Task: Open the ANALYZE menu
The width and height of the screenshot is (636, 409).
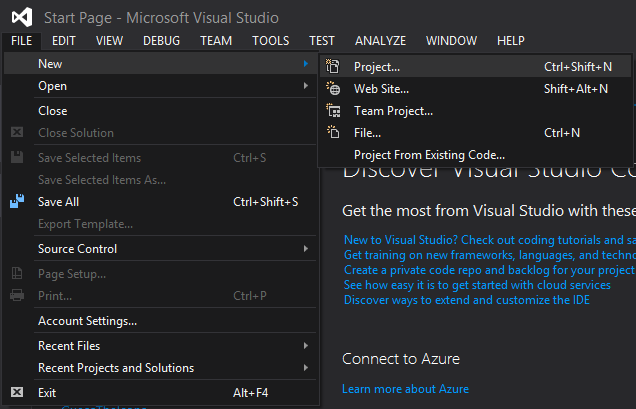Action: (380, 41)
